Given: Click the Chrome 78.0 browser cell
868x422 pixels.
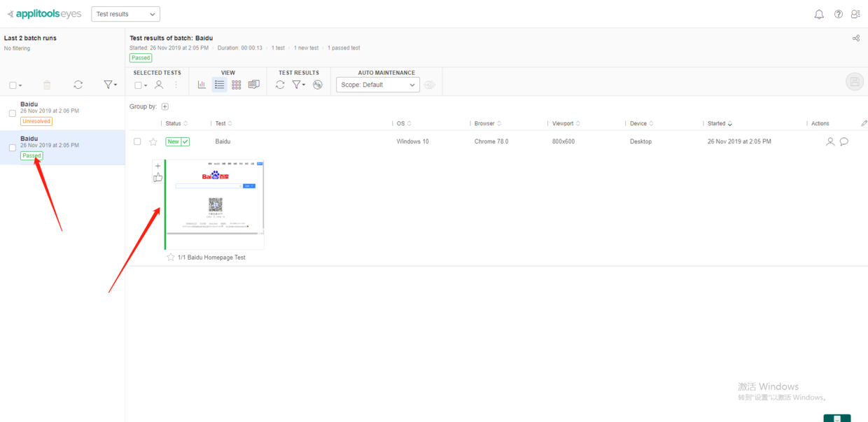Looking at the screenshot, I should tap(491, 141).
